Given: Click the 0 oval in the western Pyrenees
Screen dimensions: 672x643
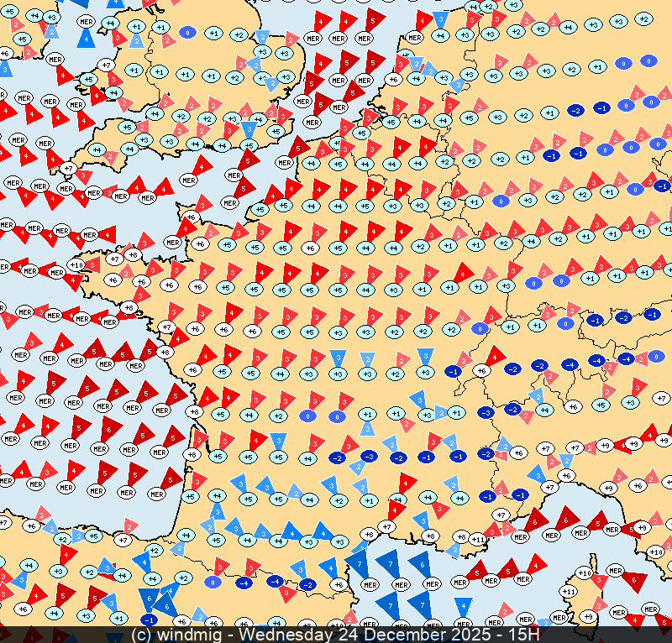Looking at the screenshot, I should point(213,582).
